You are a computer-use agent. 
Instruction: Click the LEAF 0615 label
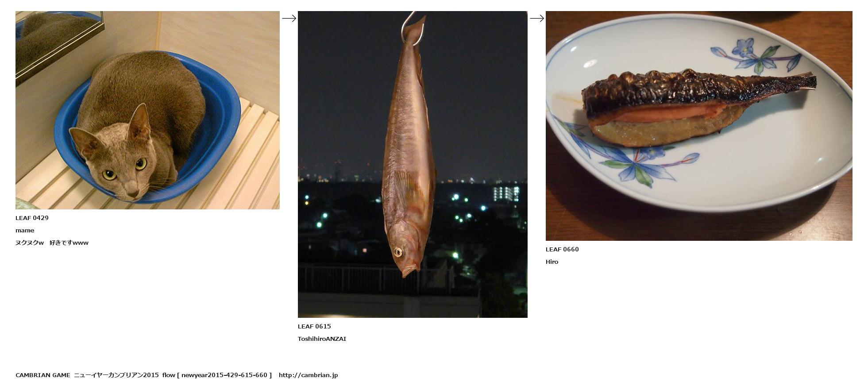314,326
